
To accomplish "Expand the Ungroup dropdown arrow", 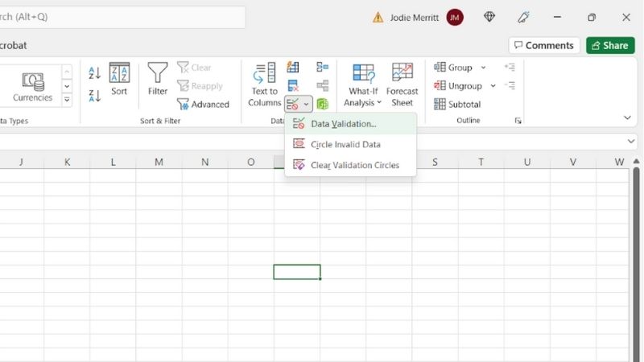I will click(x=493, y=86).
